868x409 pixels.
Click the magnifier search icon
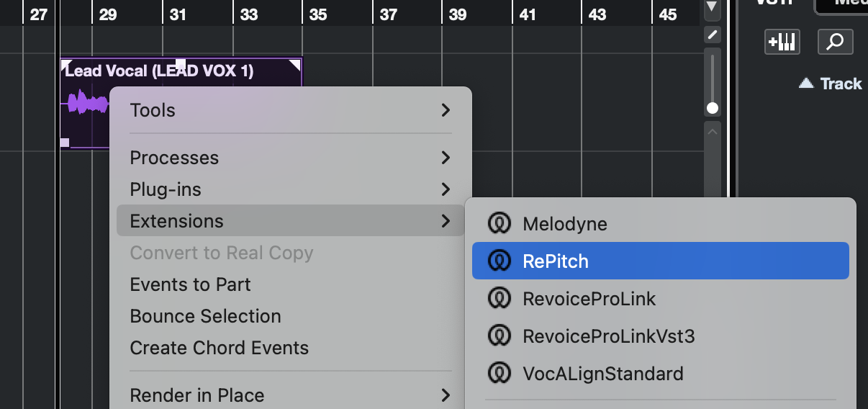pos(835,42)
